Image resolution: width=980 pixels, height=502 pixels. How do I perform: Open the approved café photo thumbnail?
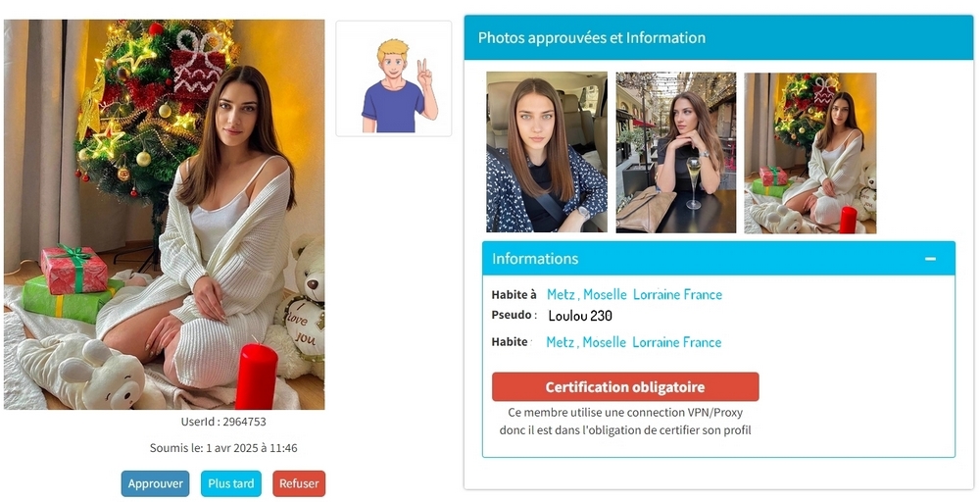pyautogui.click(x=675, y=153)
